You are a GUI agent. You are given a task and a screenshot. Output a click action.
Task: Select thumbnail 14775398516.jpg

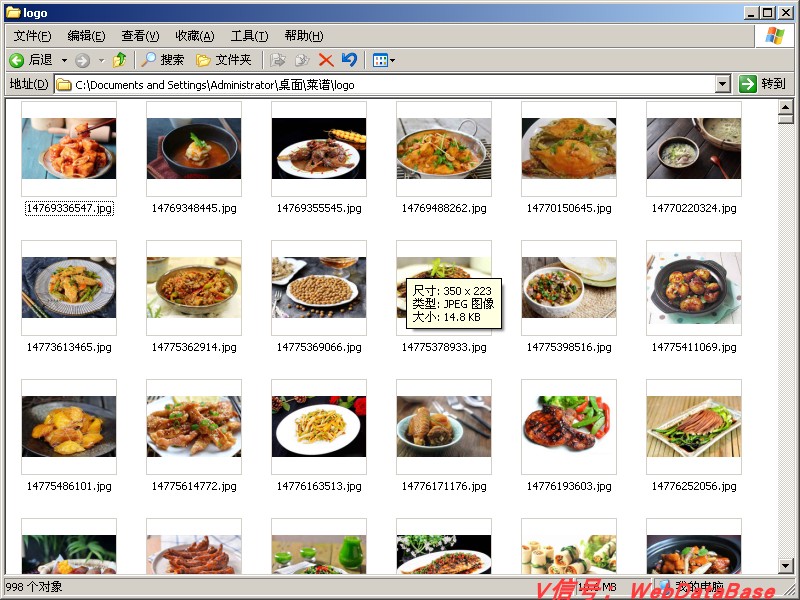click(569, 288)
